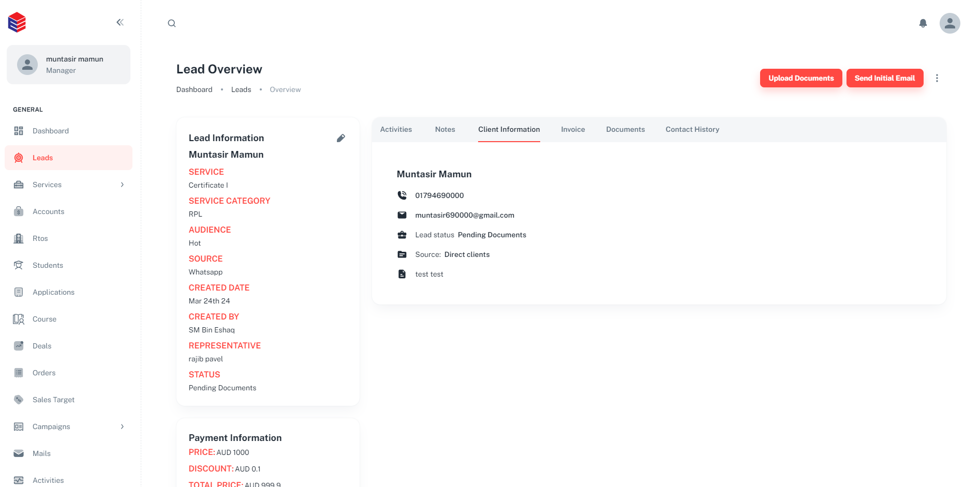Click the search magnifier icon
This screenshot has height=487, width=980.
click(x=172, y=23)
